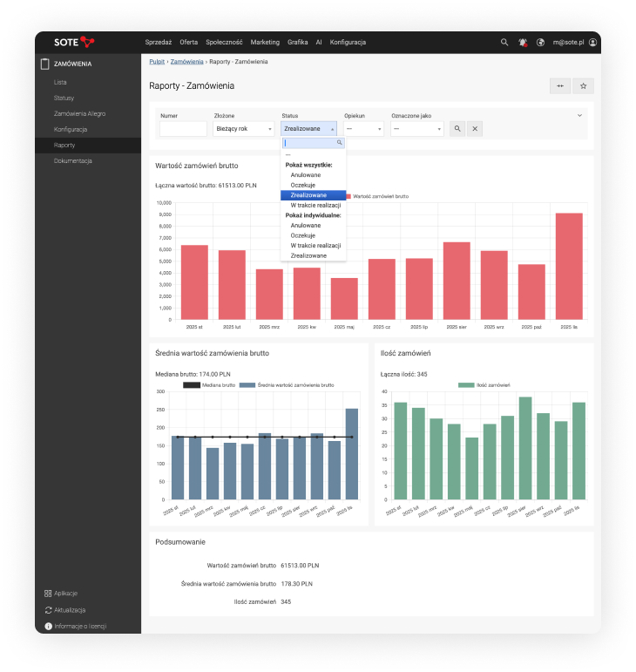Viewport: 636px width, 672px height.
Task: Click the filter search magnifier button
Action: (457, 129)
